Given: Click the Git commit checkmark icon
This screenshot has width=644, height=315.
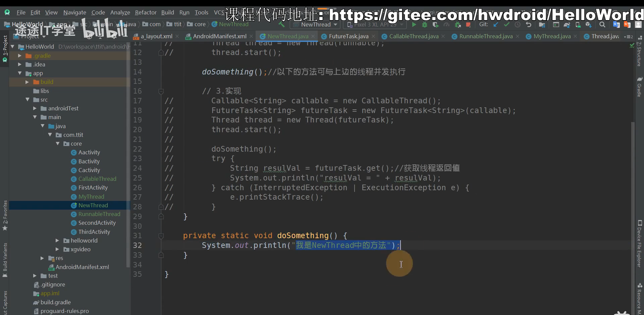Looking at the screenshot, I should [507, 24].
